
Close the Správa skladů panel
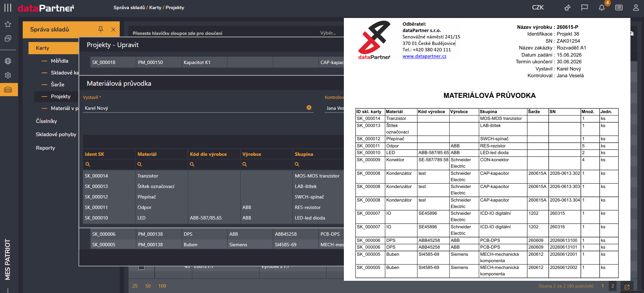tap(113, 29)
